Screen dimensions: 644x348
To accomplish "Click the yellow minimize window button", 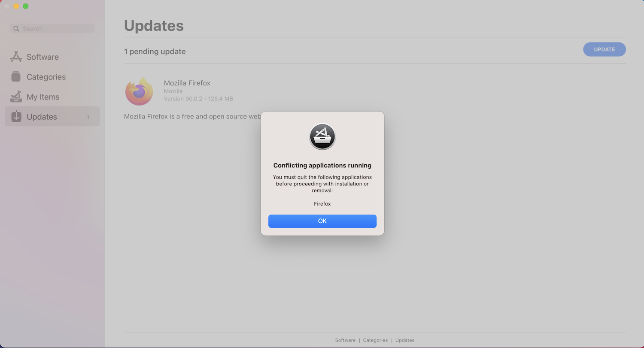I will 16,6.
